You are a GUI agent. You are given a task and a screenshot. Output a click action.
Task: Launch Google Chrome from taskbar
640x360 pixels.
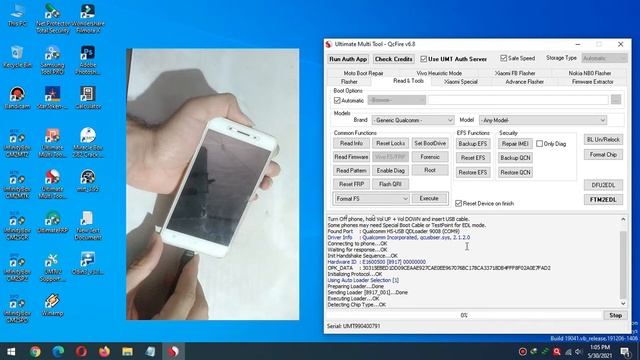coord(35,351)
